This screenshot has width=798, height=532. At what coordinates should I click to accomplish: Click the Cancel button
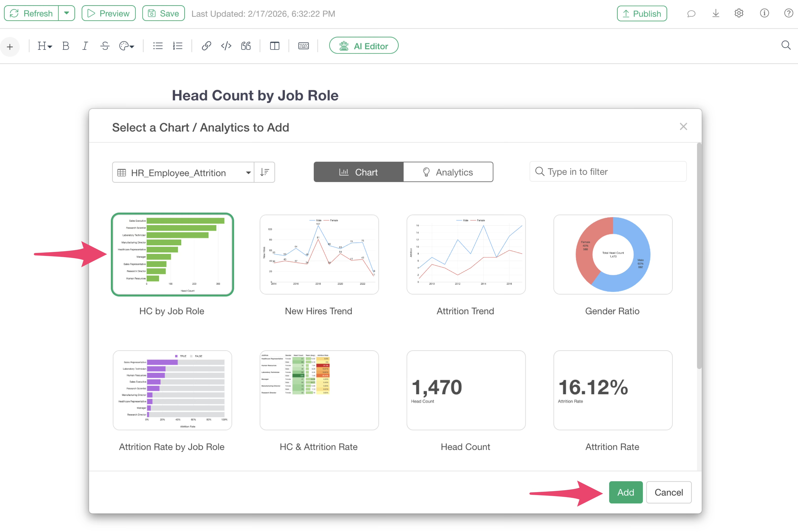(x=668, y=492)
